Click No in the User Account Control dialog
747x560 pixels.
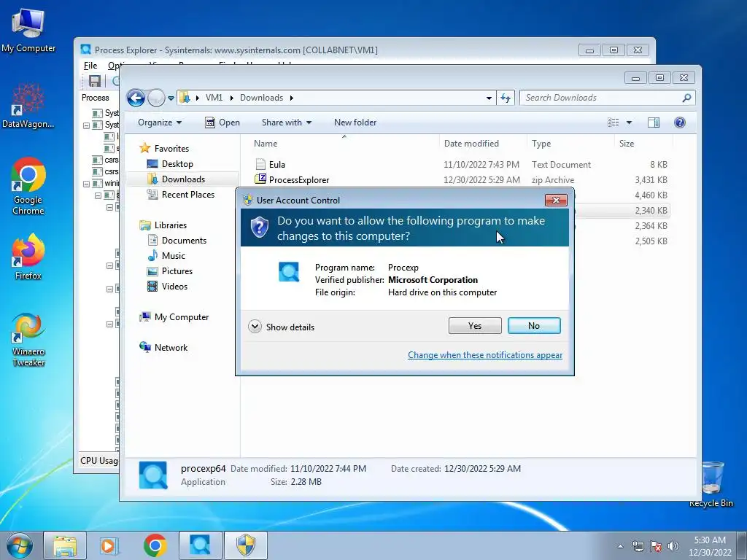533,326
